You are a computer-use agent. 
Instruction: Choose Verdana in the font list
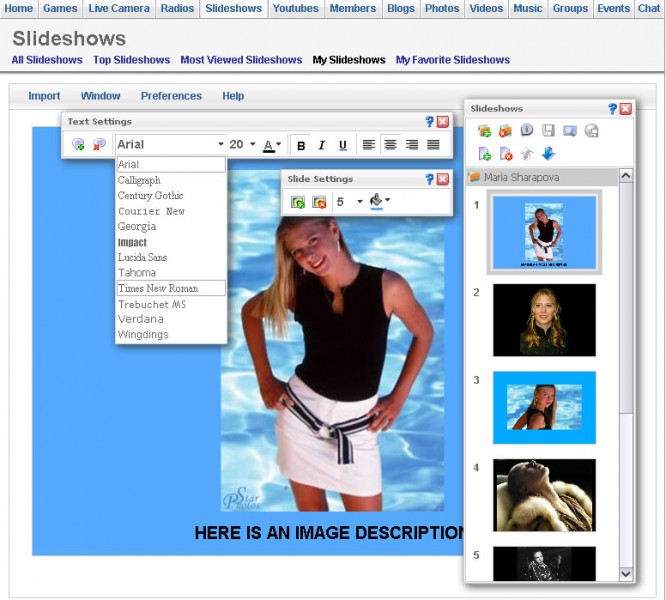[171, 319]
